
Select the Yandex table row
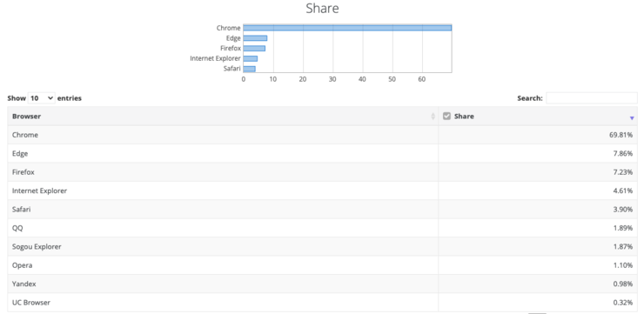coord(322,284)
